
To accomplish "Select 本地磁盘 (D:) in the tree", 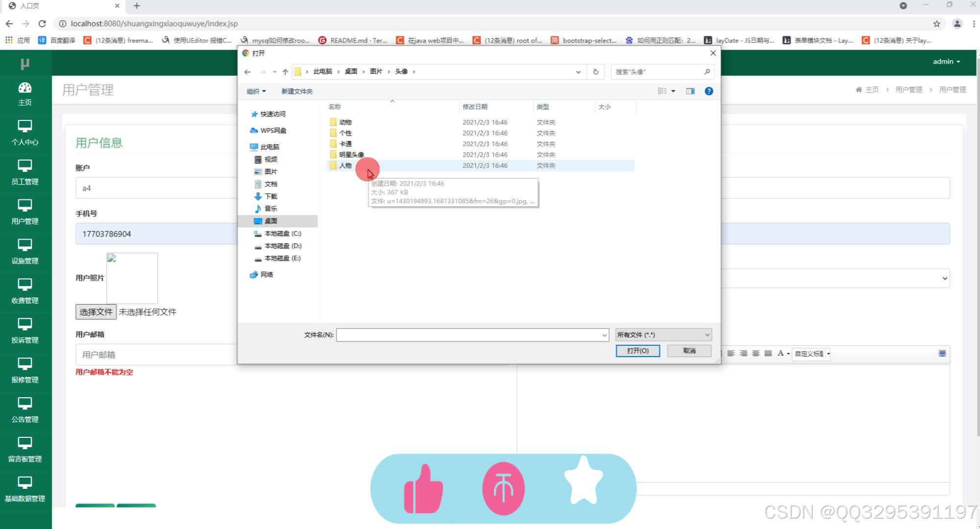I will click(278, 246).
